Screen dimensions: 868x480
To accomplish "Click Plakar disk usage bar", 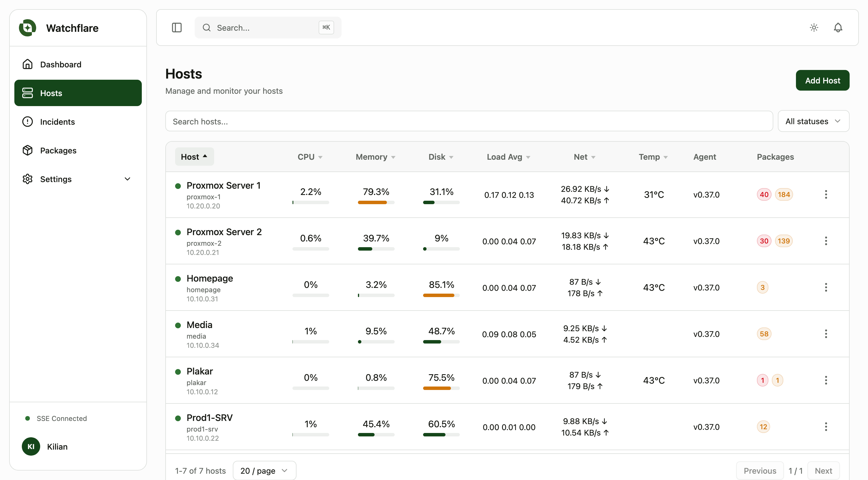I will tap(441, 389).
